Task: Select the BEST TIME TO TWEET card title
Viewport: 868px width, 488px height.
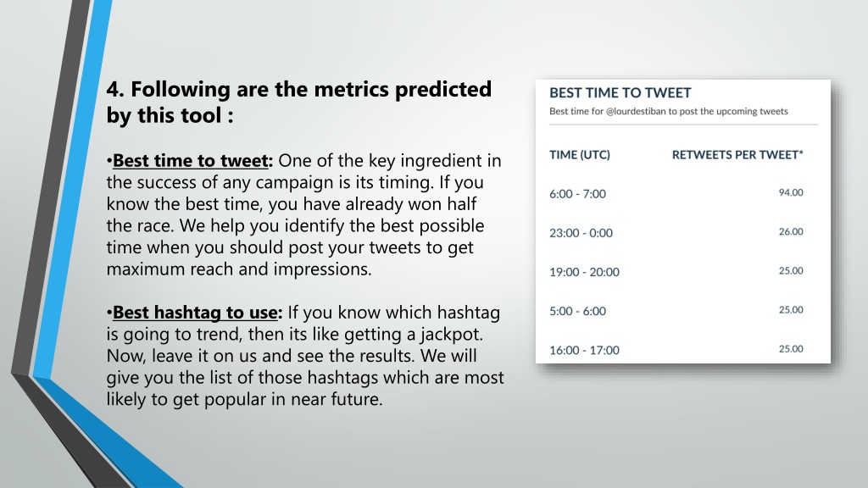Action: pos(620,92)
